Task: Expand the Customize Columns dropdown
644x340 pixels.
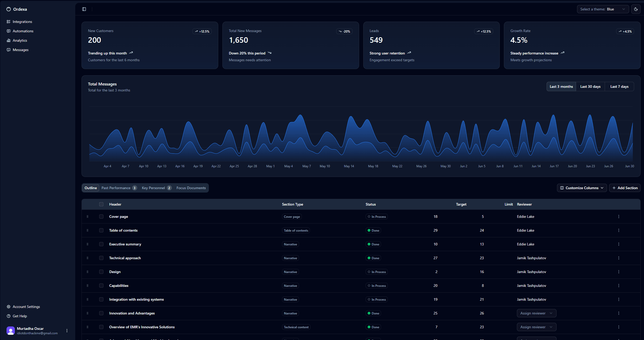Action: 582,188
